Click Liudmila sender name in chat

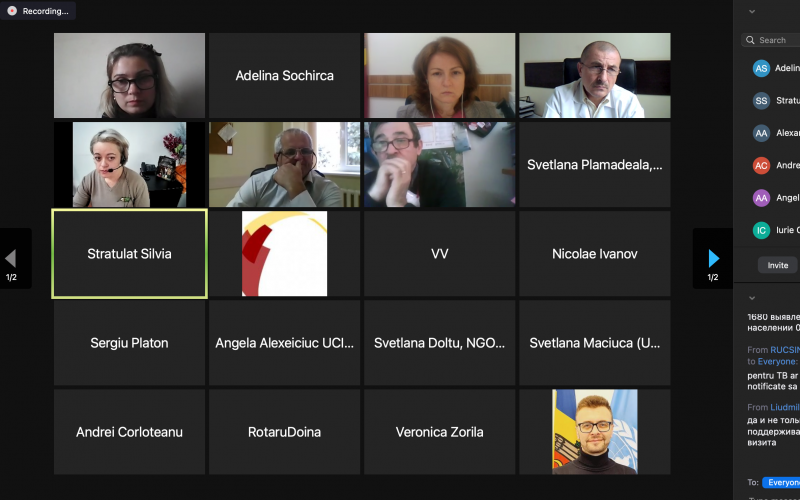(x=785, y=407)
